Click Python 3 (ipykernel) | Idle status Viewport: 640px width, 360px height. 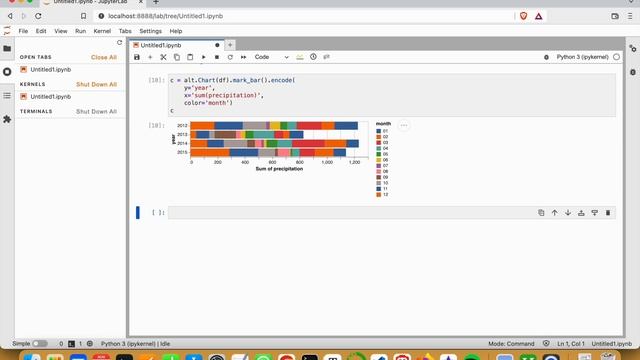pyautogui.click(x=136, y=344)
